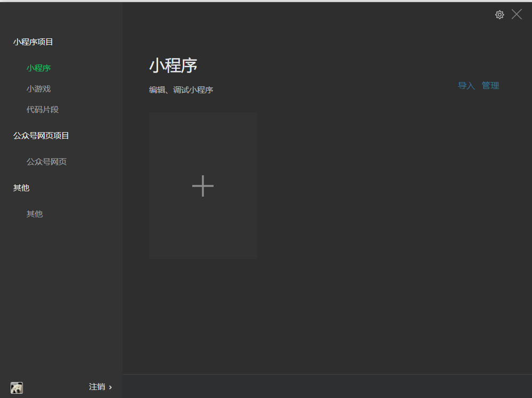The height and width of the screenshot is (398, 532).
Task: Click the bold 其他 section heading
Action: point(21,188)
